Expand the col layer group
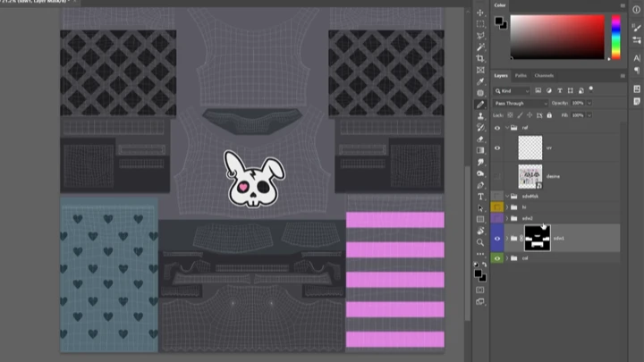644x362 pixels. click(x=507, y=258)
